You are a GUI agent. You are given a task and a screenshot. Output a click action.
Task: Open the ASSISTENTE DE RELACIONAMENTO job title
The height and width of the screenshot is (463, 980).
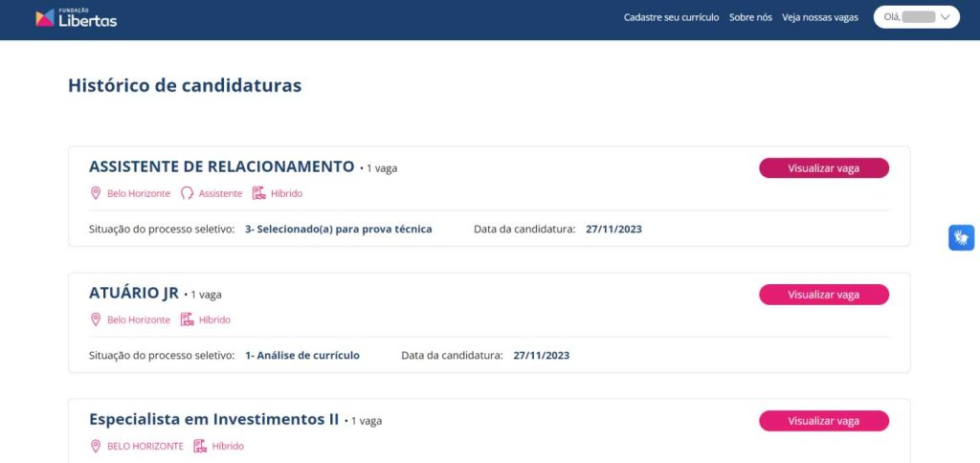(222, 166)
